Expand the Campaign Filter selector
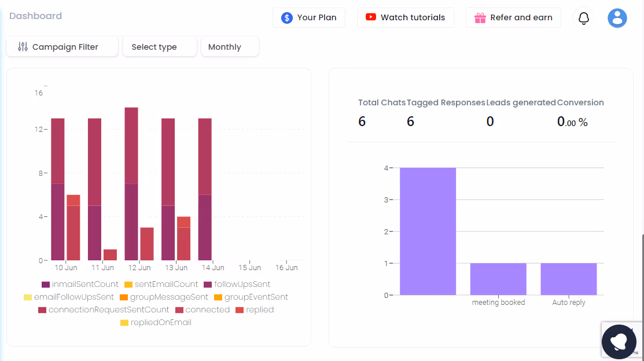 pos(62,46)
